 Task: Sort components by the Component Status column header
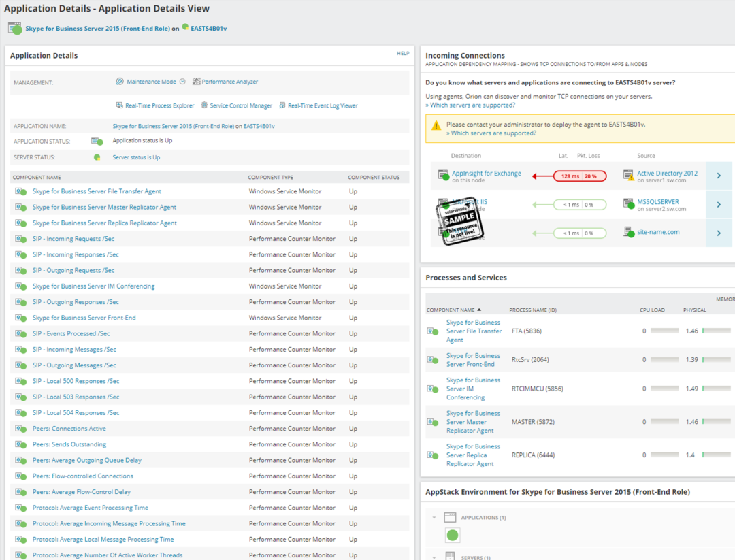(374, 177)
